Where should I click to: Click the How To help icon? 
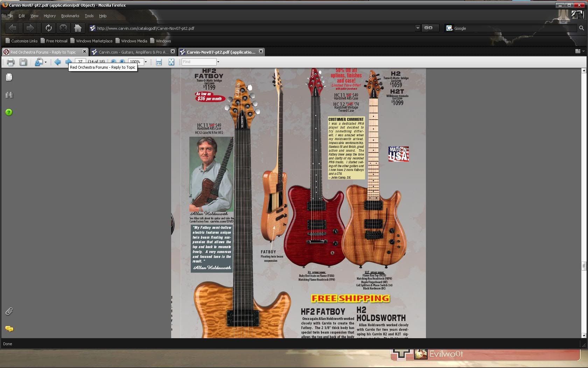tap(8, 112)
